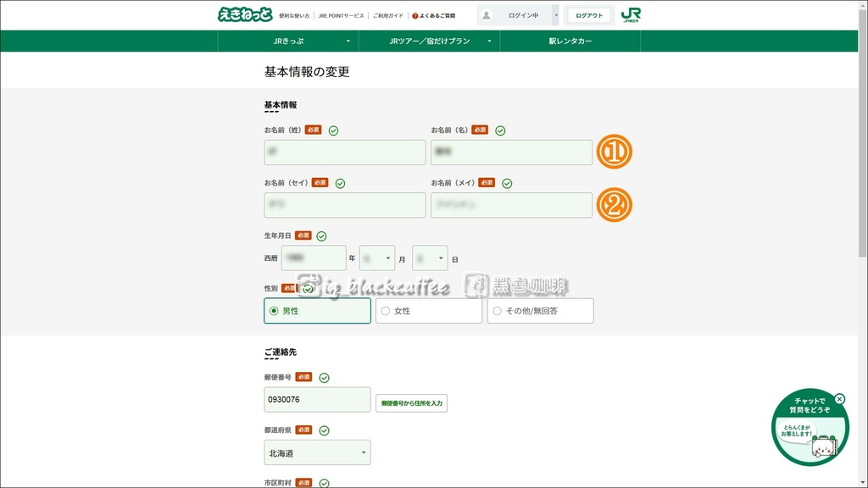Open the birth month dropdown
Screen dimensions: 868x488
(377, 258)
